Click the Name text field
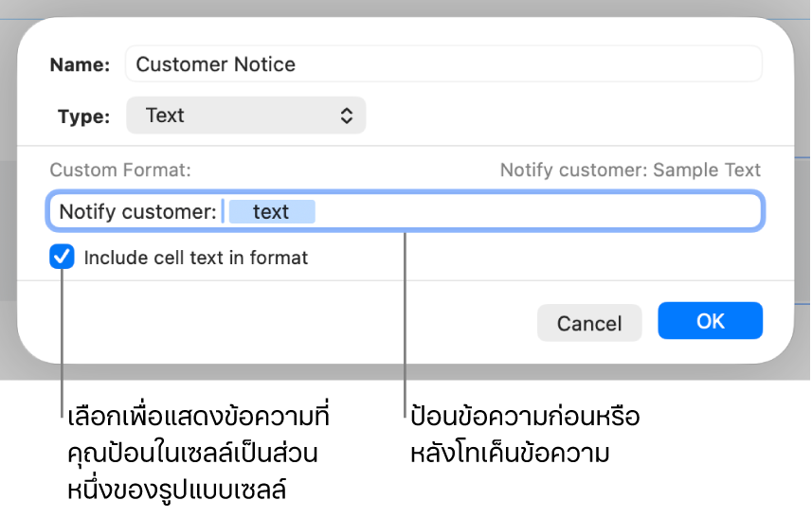 443,64
